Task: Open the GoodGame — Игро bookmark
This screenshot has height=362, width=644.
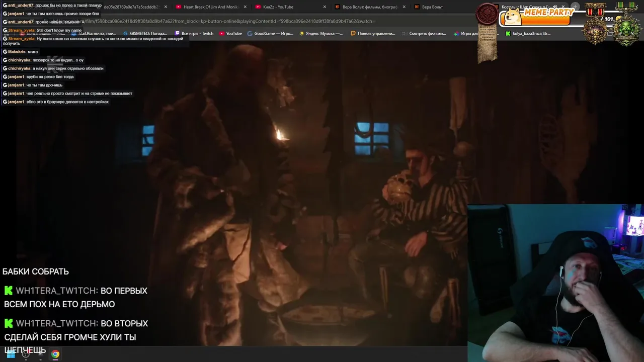Action: click(270, 34)
